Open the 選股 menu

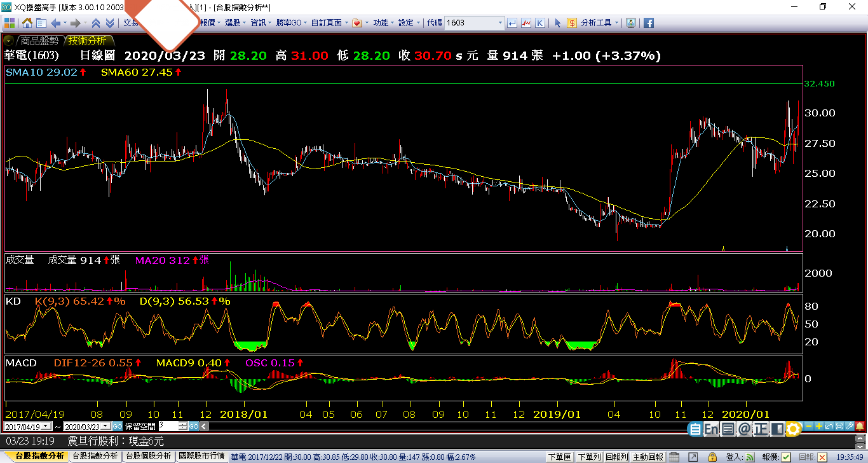point(233,23)
